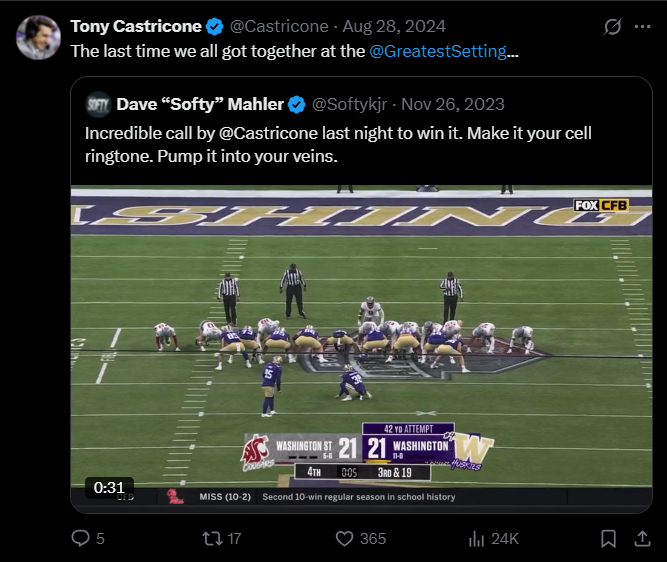Viewport: 667px width, 562px height.
Task: Open the Grok circle icon
Action: (613, 26)
